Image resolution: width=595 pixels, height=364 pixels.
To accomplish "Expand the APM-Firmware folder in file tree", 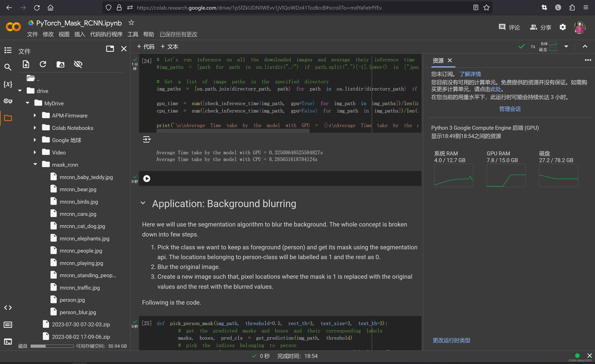I will coord(36,116).
